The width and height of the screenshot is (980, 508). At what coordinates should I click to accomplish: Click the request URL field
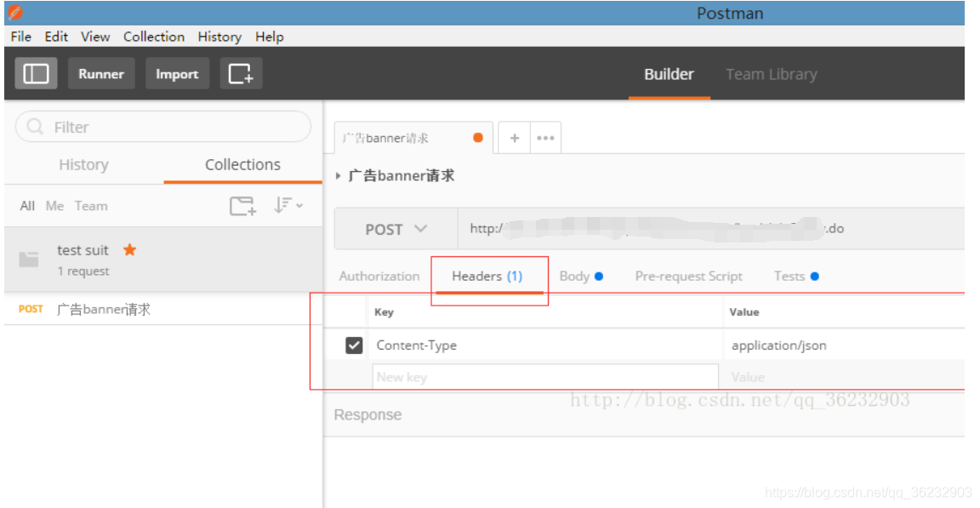click(711, 229)
